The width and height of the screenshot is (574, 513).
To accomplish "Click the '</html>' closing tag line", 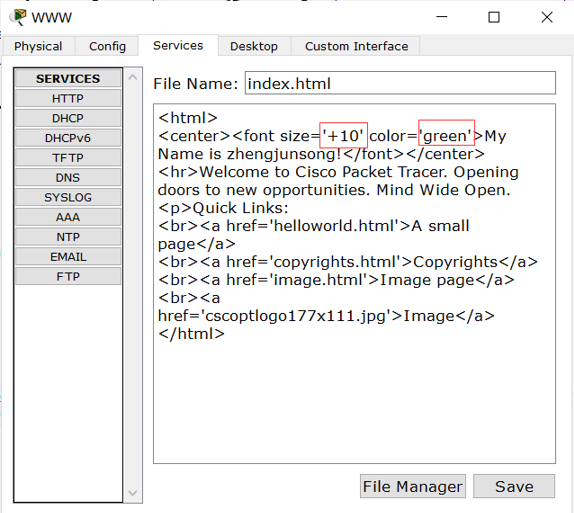I will point(191,334).
